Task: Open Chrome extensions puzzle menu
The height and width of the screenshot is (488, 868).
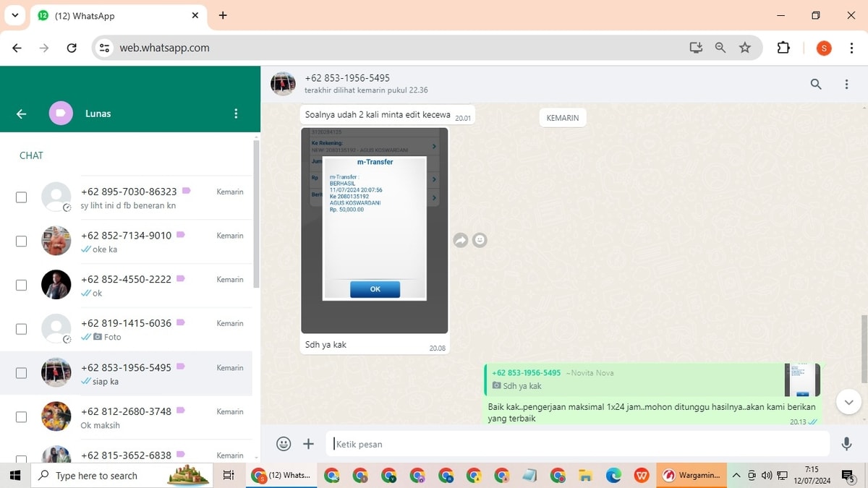Action: (x=783, y=48)
